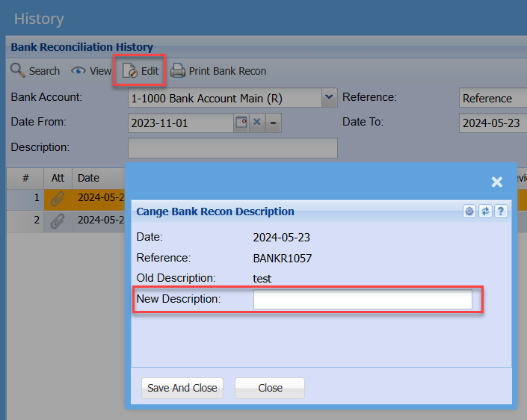Expand the Bank Account dropdown
The image size is (527, 420).
[x=328, y=98]
